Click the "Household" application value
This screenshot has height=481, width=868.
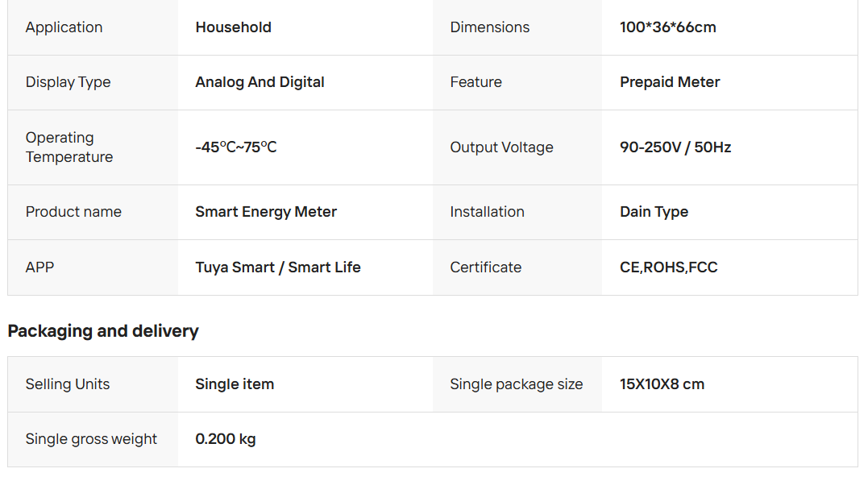point(233,27)
